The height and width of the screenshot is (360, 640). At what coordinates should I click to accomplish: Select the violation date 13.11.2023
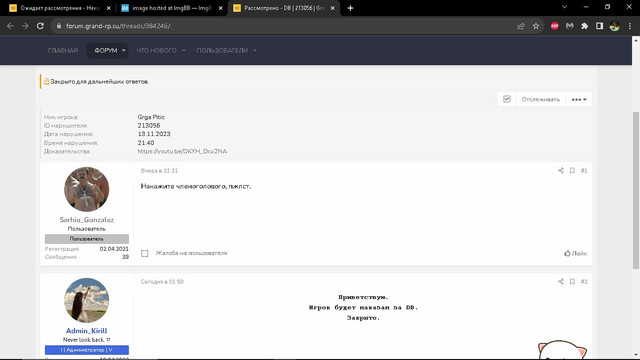coord(154,134)
